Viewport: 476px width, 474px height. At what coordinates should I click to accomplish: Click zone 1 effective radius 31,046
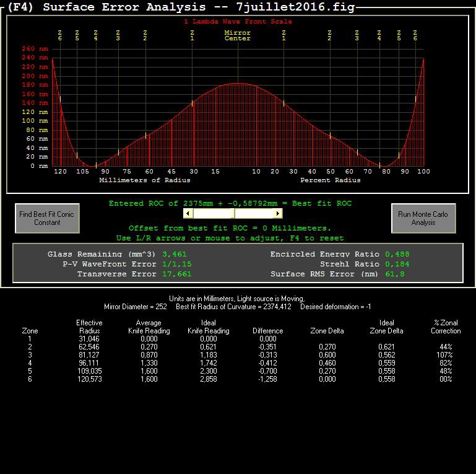(89, 338)
